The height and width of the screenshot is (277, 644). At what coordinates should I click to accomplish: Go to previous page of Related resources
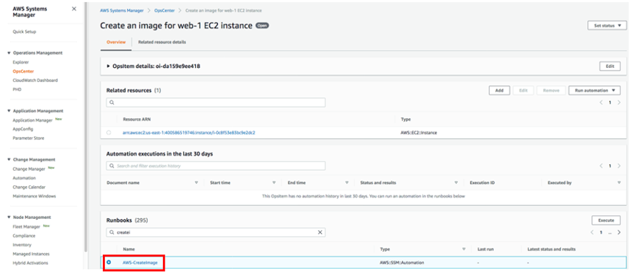pyautogui.click(x=601, y=102)
